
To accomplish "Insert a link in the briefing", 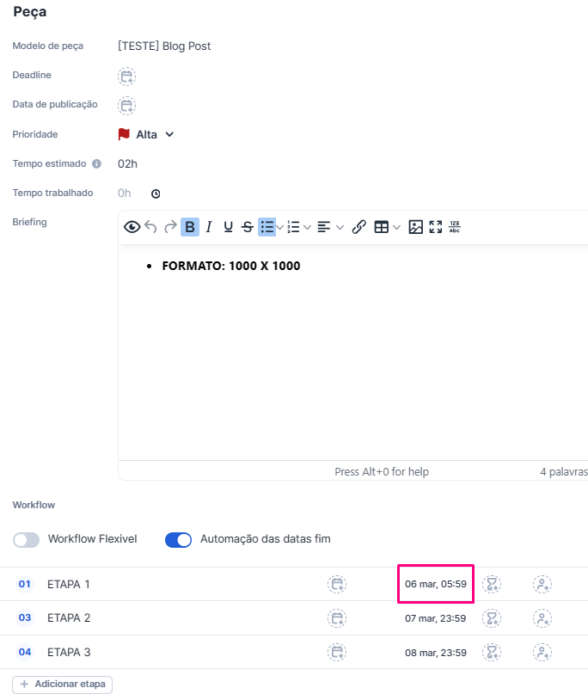I will coord(359,227).
